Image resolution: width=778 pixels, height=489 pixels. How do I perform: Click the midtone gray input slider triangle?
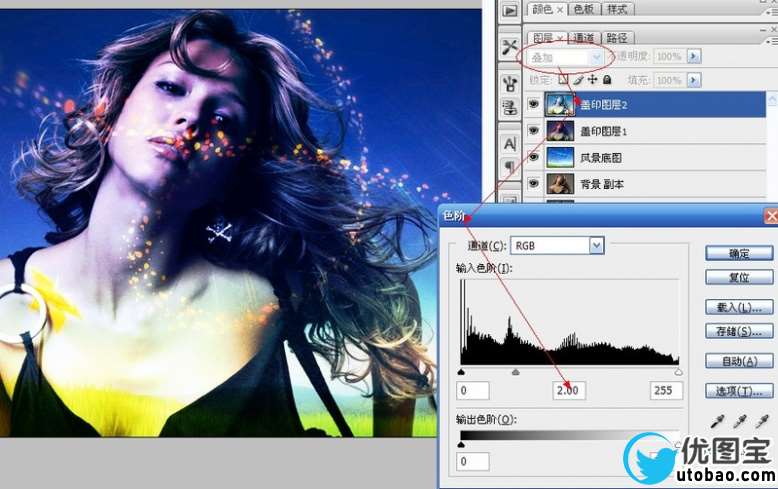(x=516, y=372)
